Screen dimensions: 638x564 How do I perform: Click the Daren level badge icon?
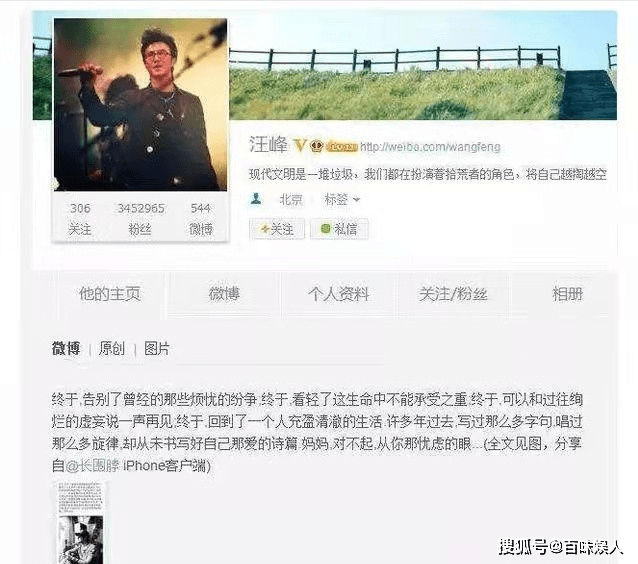click(342, 146)
